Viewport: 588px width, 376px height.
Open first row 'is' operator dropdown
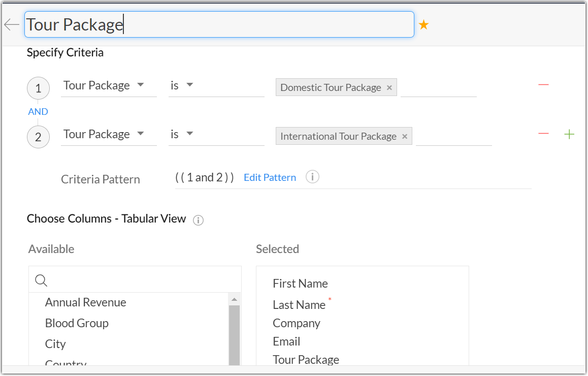pyautogui.click(x=190, y=85)
